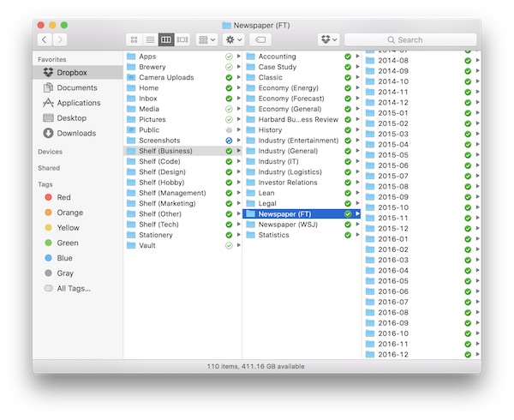
Task: Select the Investor Relations folder
Action: tap(288, 182)
